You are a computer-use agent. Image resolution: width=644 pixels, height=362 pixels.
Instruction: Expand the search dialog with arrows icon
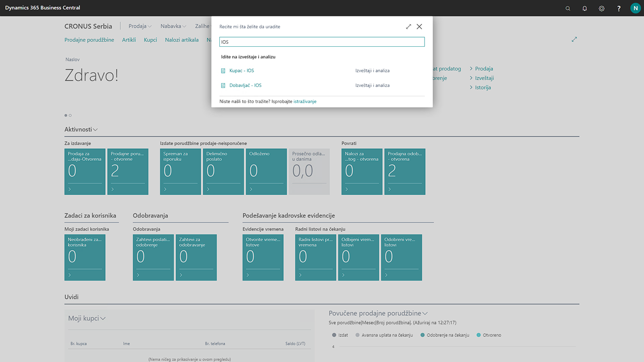click(x=409, y=27)
